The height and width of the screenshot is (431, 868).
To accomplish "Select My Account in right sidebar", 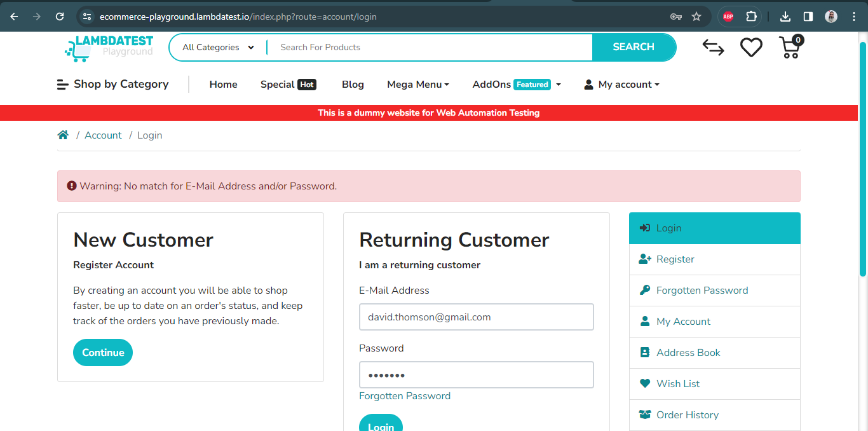I will 715,322.
